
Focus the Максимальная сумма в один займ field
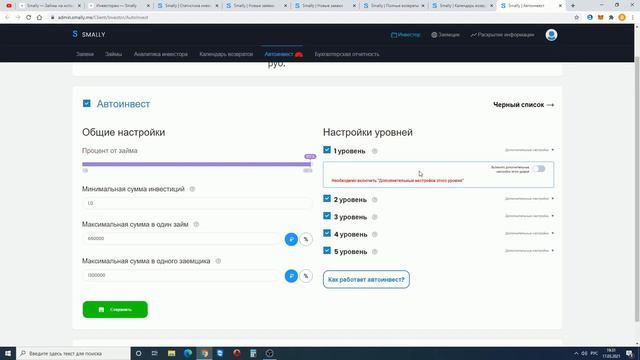click(182, 238)
